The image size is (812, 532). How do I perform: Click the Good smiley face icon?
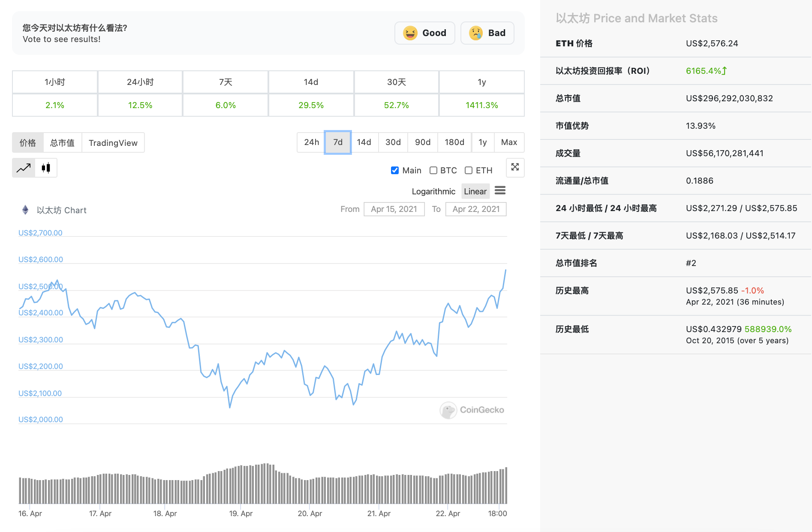[x=410, y=33]
